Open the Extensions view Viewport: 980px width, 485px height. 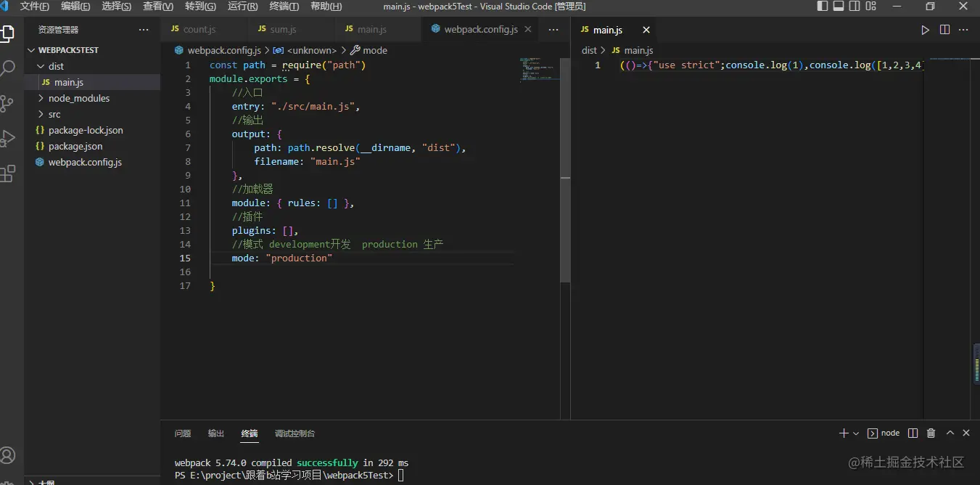(8, 174)
